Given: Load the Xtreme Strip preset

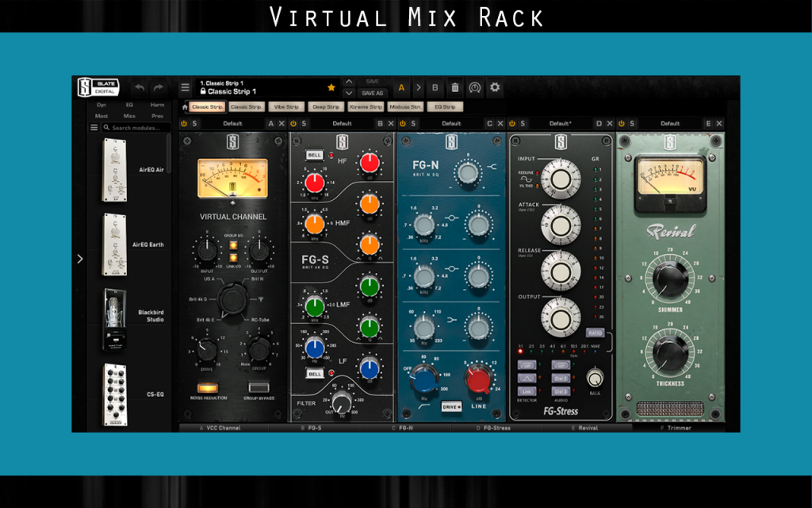Looking at the screenshot, I should (x=366, y=107).
